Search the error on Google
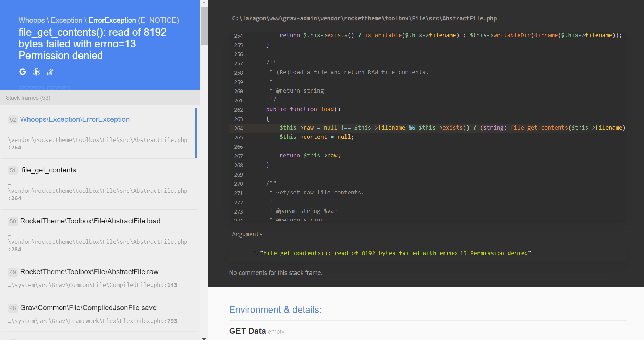The width and height of the screenshot is (644, 340). [23, 72]
